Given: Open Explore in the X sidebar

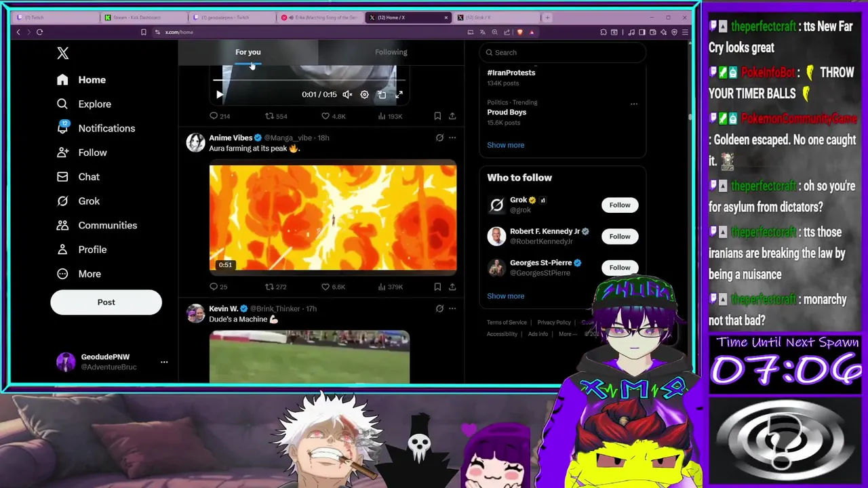Looking at the screenshot, I should [x=84, y=104].
